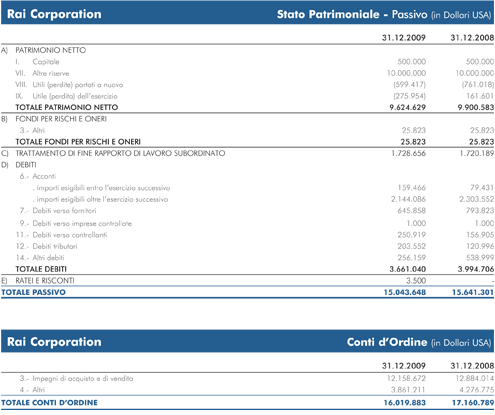495x415 pixels.
Task: Click value 161.601
Action: (480, 96)
